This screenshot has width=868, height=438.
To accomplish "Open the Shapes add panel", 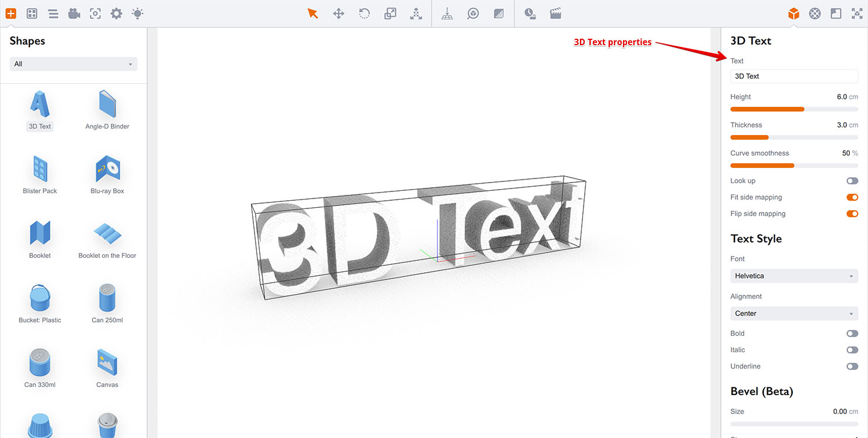I will click(x=11, y=13).
